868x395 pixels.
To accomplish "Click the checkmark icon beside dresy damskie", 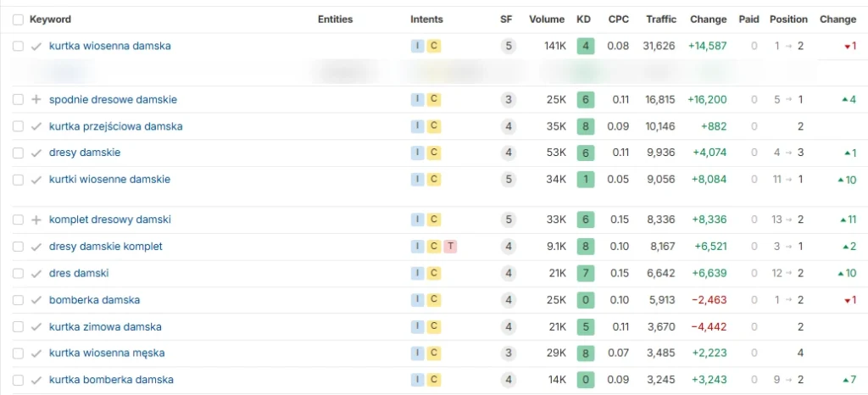I will click(36, 153).
